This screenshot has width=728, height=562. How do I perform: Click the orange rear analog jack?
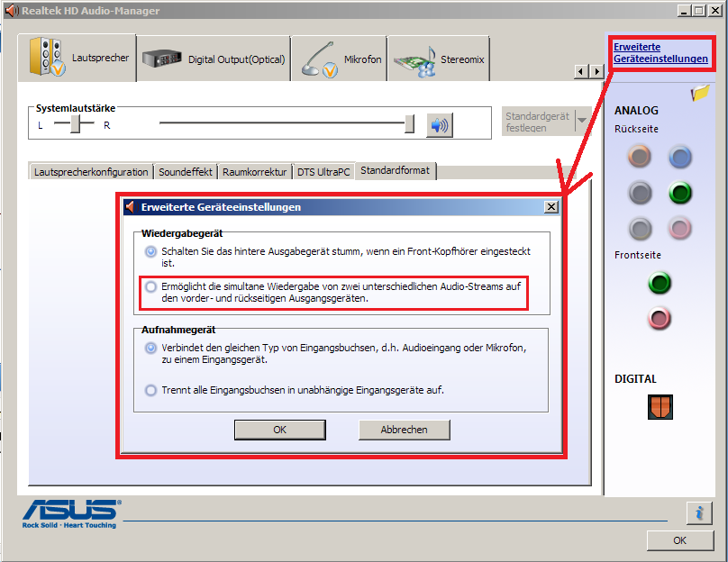click(640, 157)
